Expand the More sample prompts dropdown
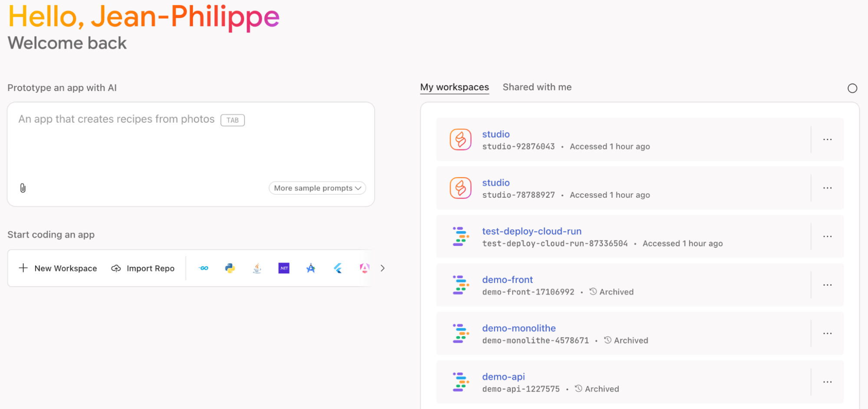868x409 pixels. tap(317, 188)
